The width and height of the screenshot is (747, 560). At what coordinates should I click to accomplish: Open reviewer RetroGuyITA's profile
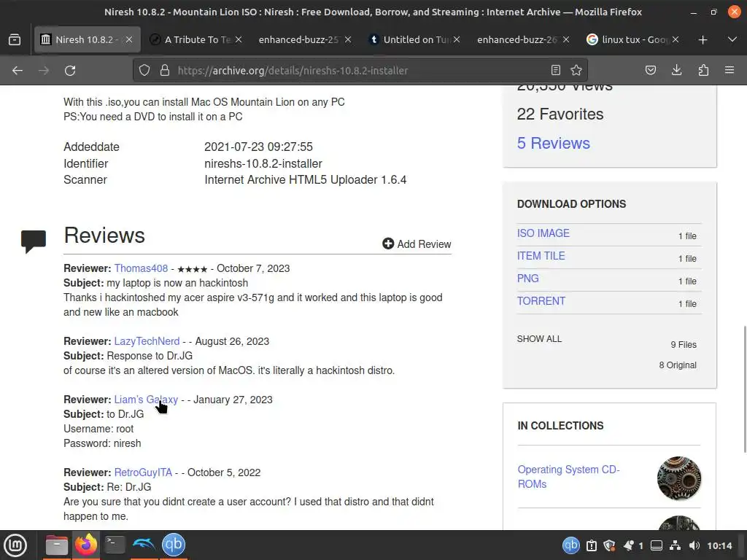coord(143,472)
